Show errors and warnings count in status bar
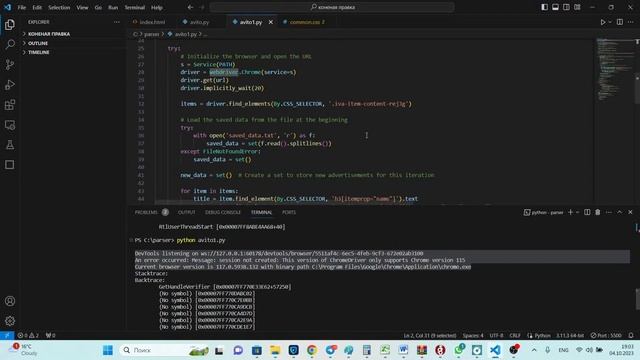The image size is (640, 360). [28, 335]
